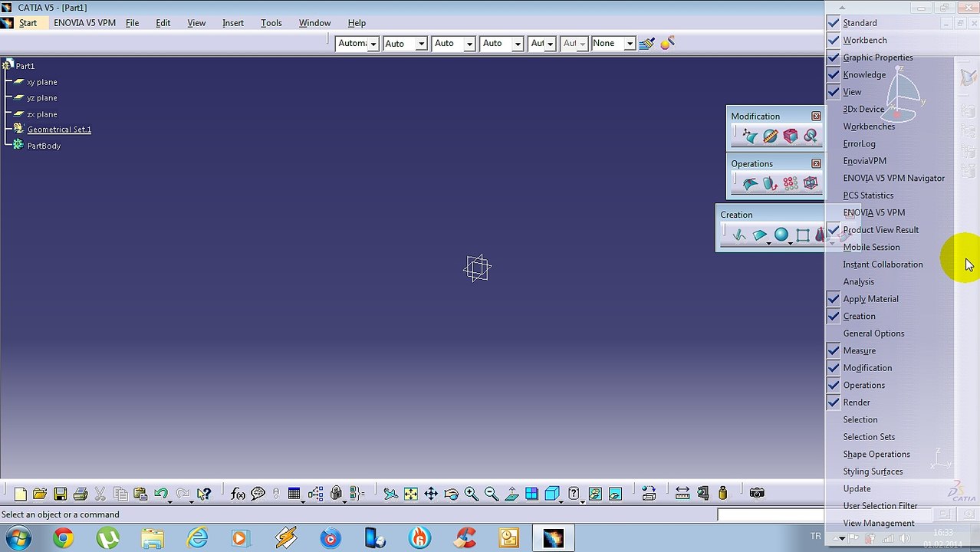This screenshot has width=980, height=552.
Task: Expand the patch icon flyout in Creation
Action: pos(768,243)
